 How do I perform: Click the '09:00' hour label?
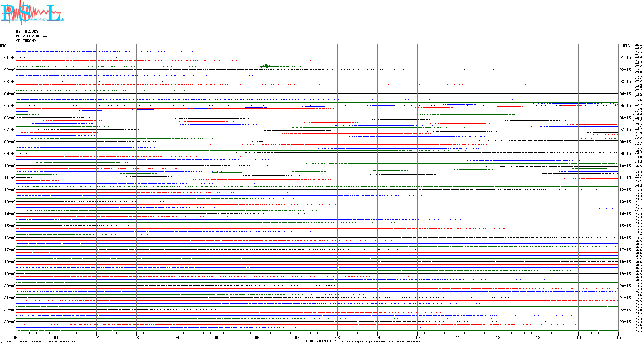(x=10, y=154)
